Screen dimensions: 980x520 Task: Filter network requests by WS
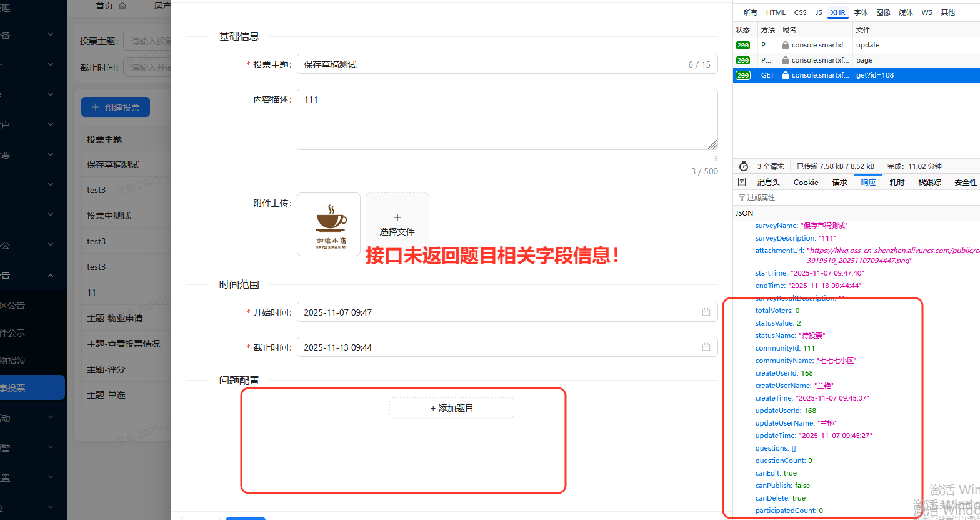coord(927,12)
